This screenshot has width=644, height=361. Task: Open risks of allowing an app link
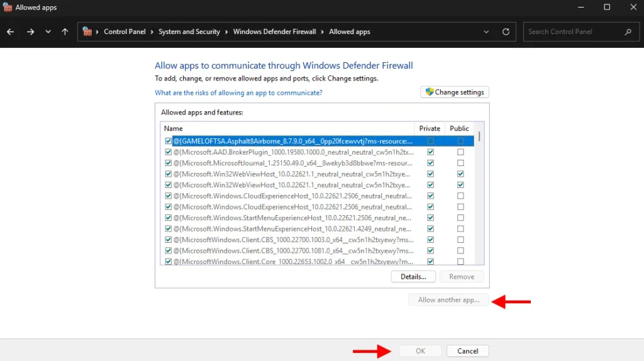click(x=238, y=93)
